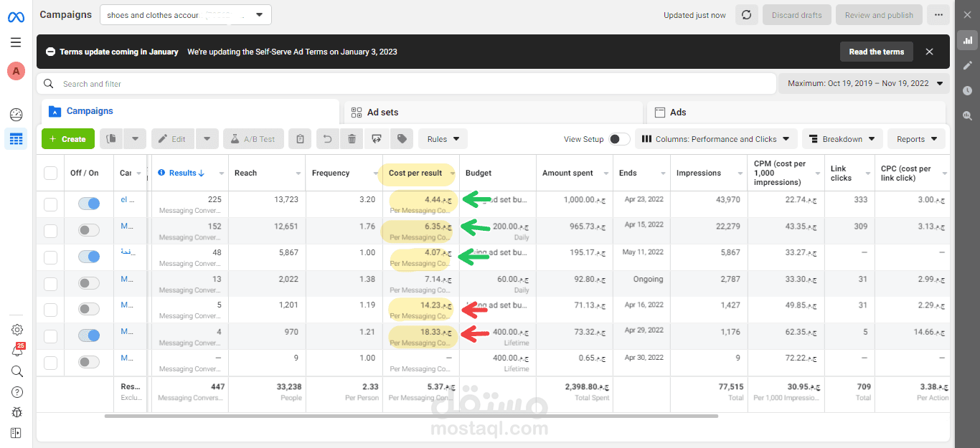Toggle the campaign with 48 results

pyautogui.click(x=89, y=257)
